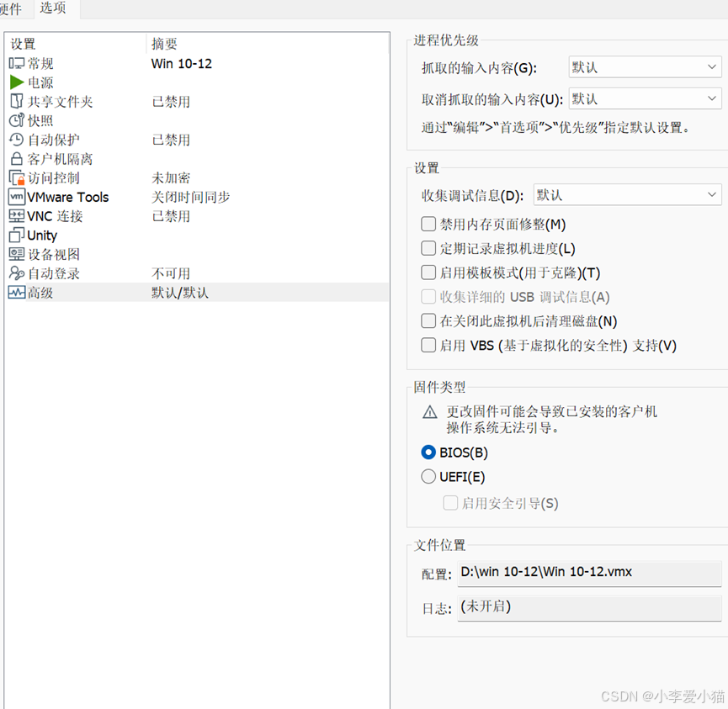Click the 配置 file path field
728x709 pixels.
click(589, 573)
